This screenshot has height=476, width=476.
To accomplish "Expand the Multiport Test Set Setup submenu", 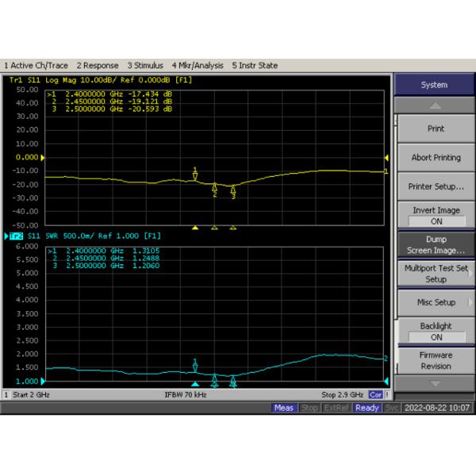I will tap(436, 274).
